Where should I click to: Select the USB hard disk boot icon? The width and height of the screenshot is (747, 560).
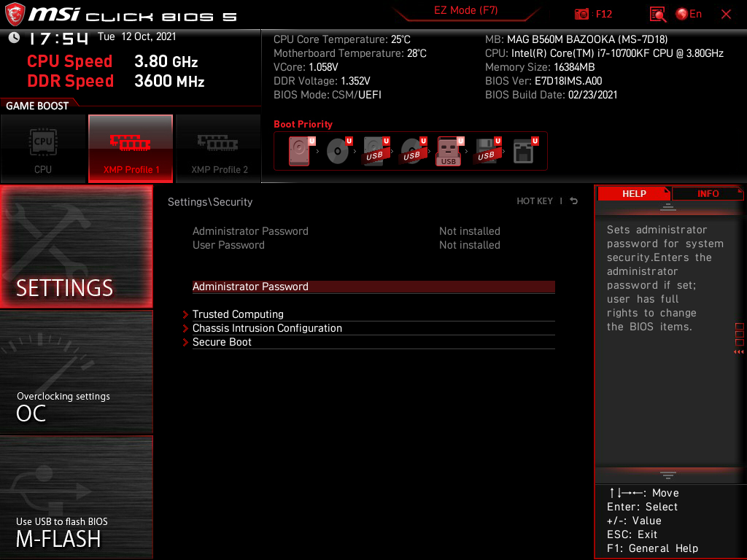(x=376, y=151)
